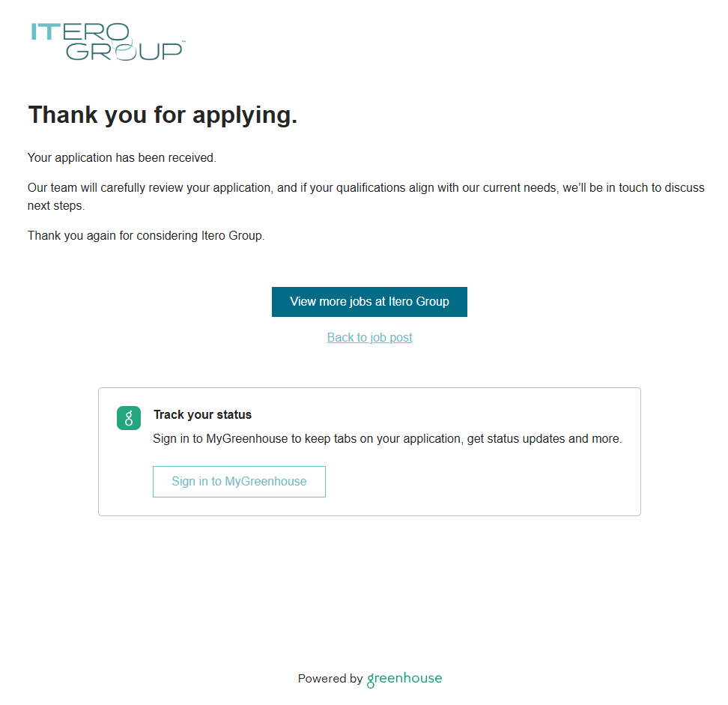Click 'Thank you again for considering' sentence

click(x=146, y=236)
